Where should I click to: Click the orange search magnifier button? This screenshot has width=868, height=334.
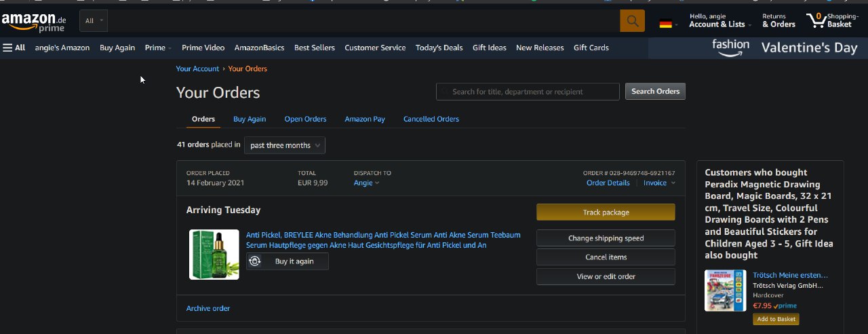632,21
